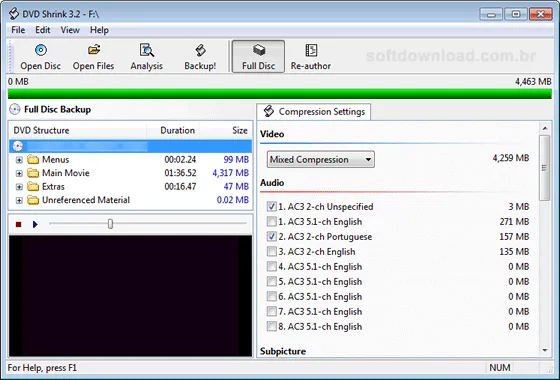
Task: Run Analysis from the toolbar
Action: [146, 56]
